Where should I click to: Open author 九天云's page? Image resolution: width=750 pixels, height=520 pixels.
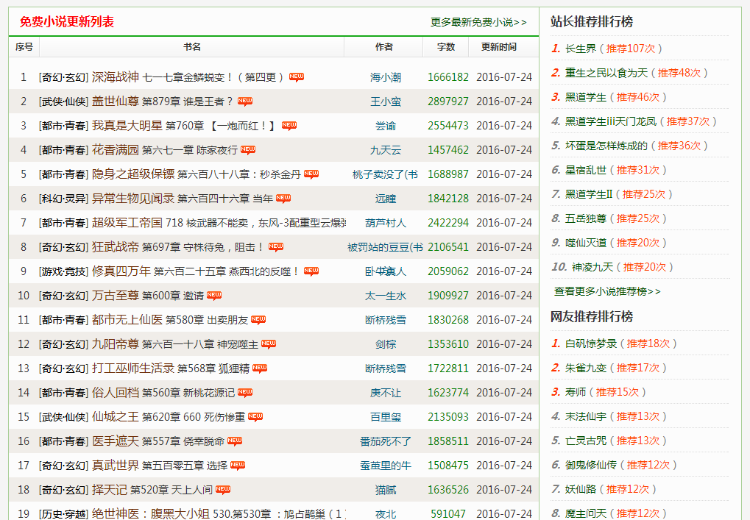[386, 150]
